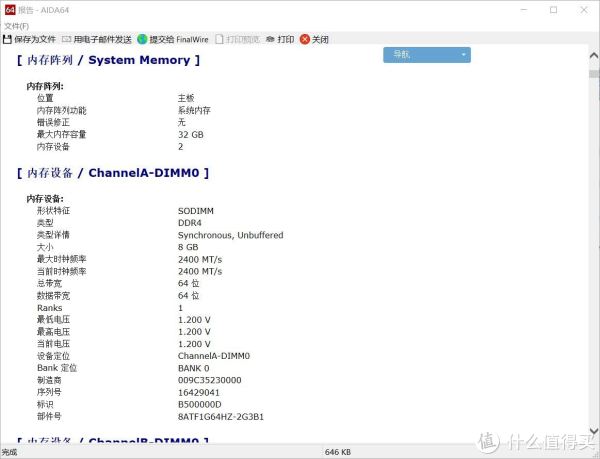
Task: Click the printer icon in toolbar
Action: point(270,40)
